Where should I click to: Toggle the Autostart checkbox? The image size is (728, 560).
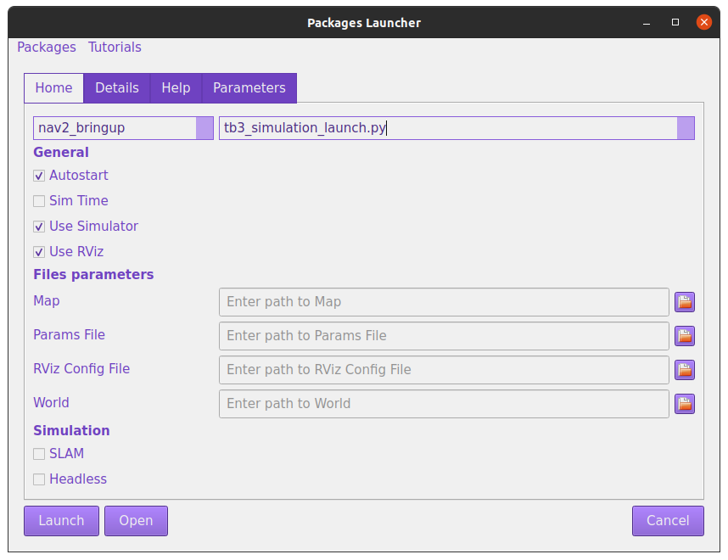coord(39,176)
